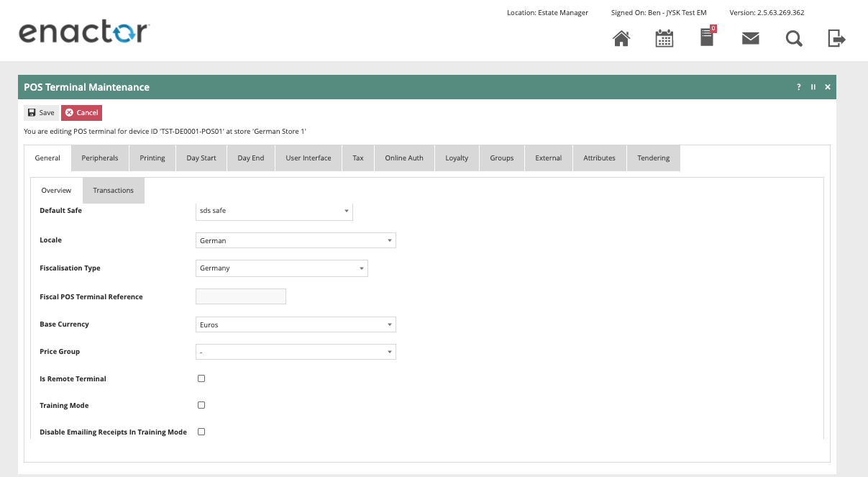Screen dimensions: 868x477
Task: Click the red Cancel button
Action: point(81,113)
